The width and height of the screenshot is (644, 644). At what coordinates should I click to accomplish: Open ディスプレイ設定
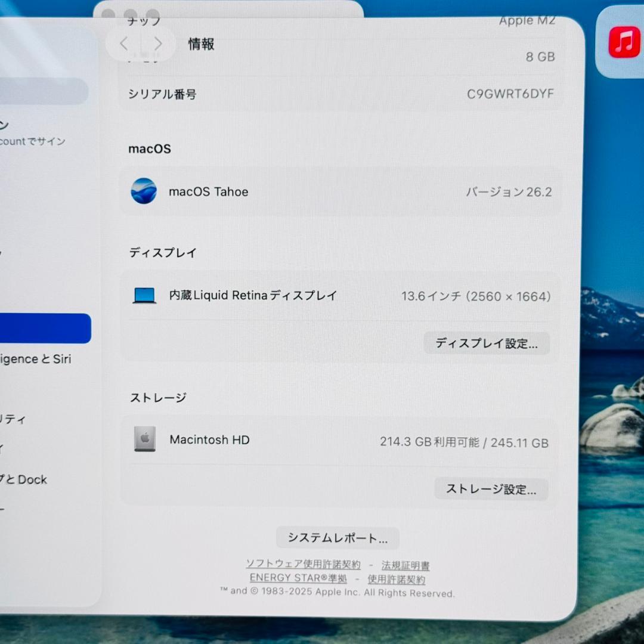click(x=487, y=343)
